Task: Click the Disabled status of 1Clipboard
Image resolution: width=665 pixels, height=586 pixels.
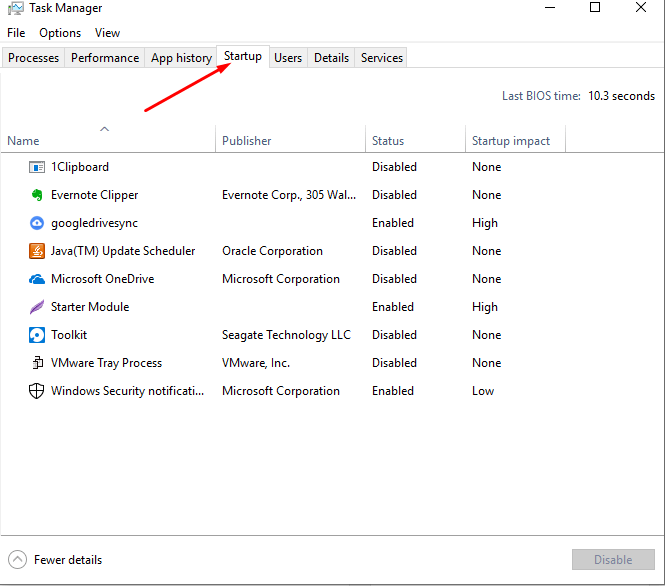Action: pos(394,167)
